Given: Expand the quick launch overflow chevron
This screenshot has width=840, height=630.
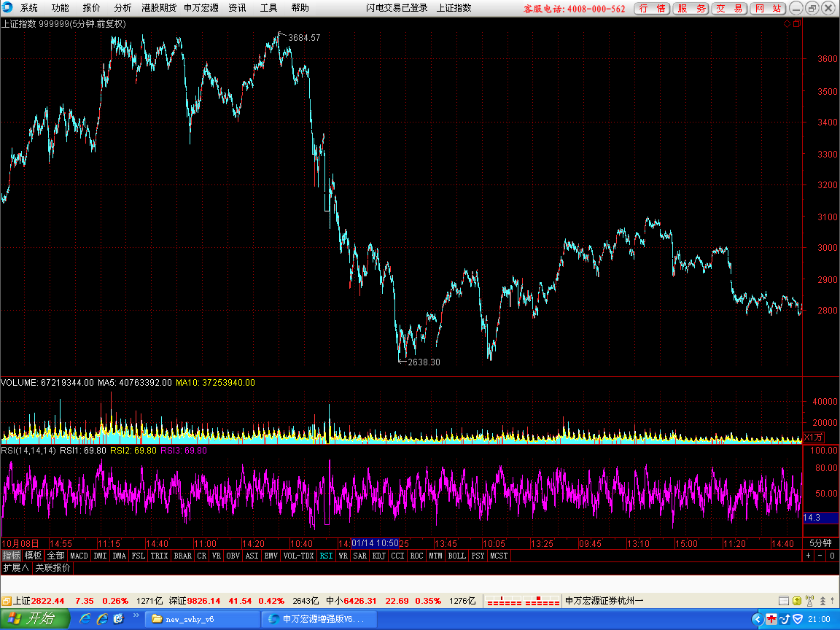Looking at the screenshot, I should (136, 615).
